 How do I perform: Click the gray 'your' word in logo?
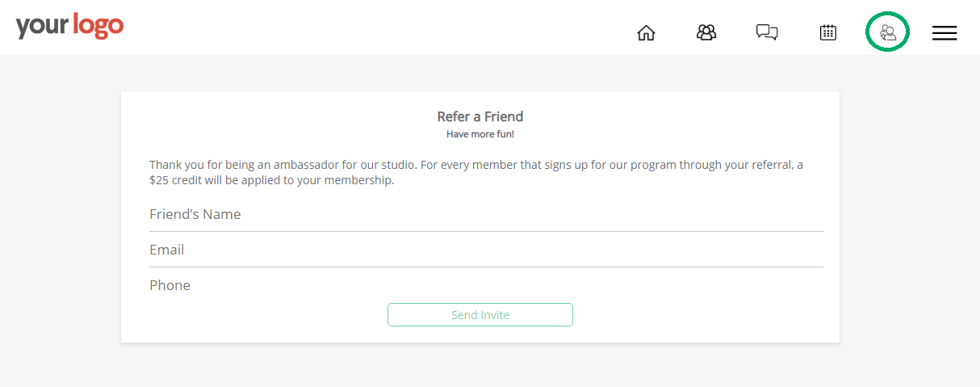pyautogui.click(x=42, y=27)
